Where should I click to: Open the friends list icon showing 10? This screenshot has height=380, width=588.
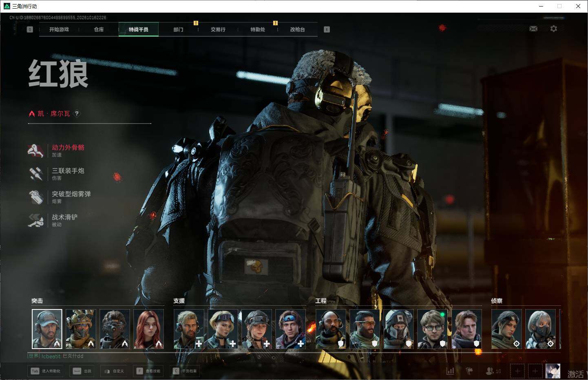click(493, 371)
